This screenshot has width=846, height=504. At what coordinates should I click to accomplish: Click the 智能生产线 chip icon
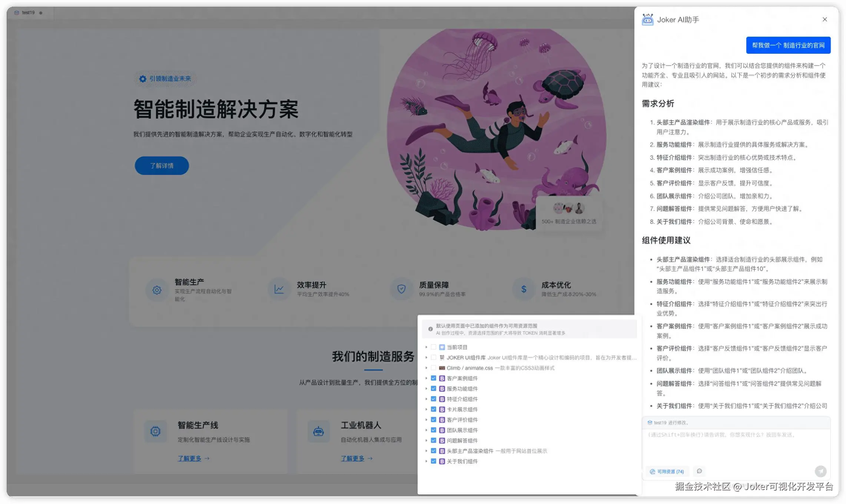155,431
